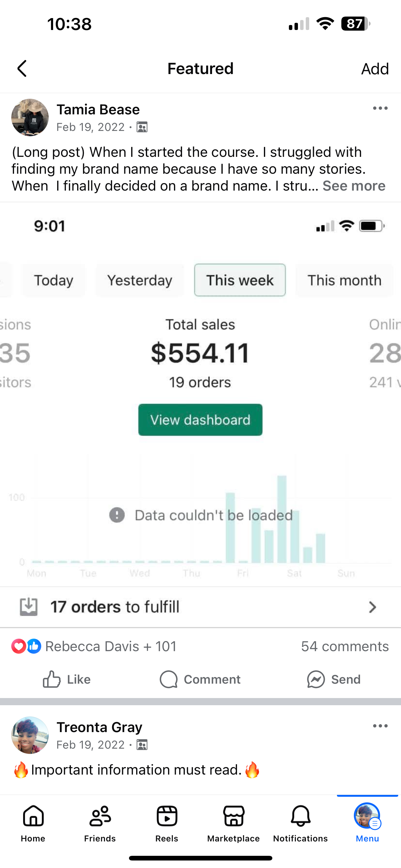Expand post text with See more
Image resolution: width=401 pixels, height=868 pixels.
tap(354, 186)
